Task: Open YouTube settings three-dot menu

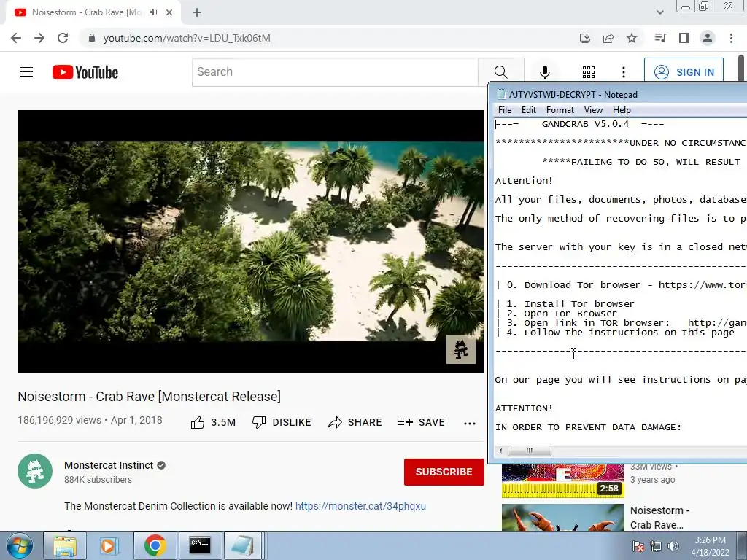Action: [x=623, y=72]
